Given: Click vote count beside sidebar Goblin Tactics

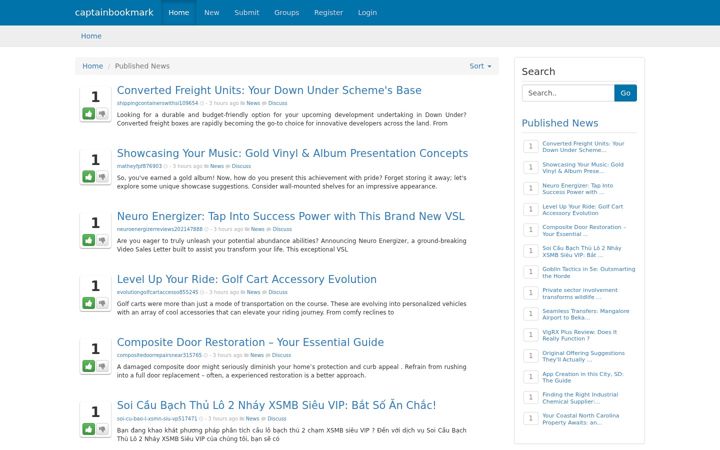Looking at the screenshot, I should coord(531,272).
